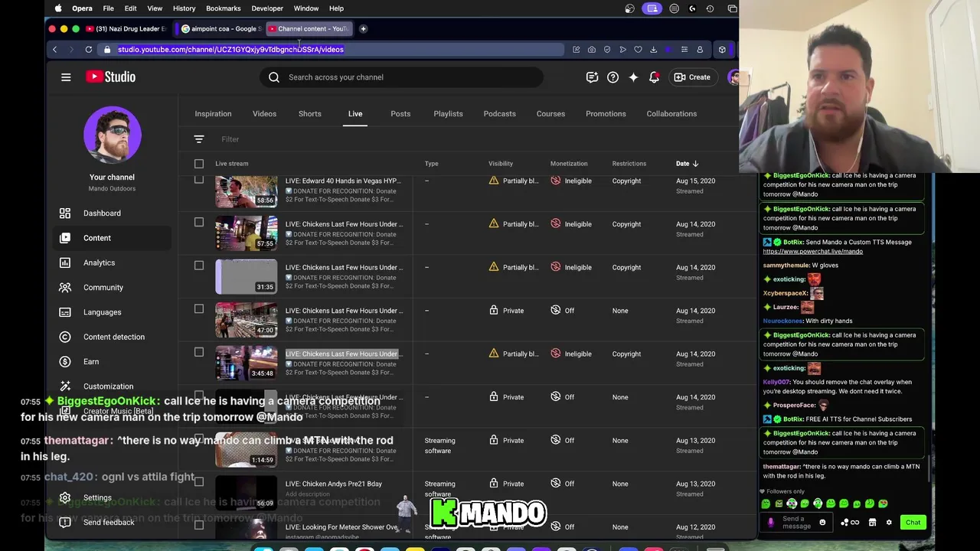Check the Edward 40 Hands stream row
This screenshot has height=551, width=980.
[x=199, y=180]
